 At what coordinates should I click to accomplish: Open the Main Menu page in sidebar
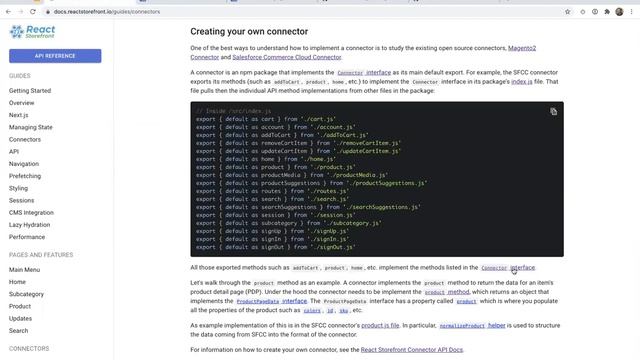[x=24, y=270]
